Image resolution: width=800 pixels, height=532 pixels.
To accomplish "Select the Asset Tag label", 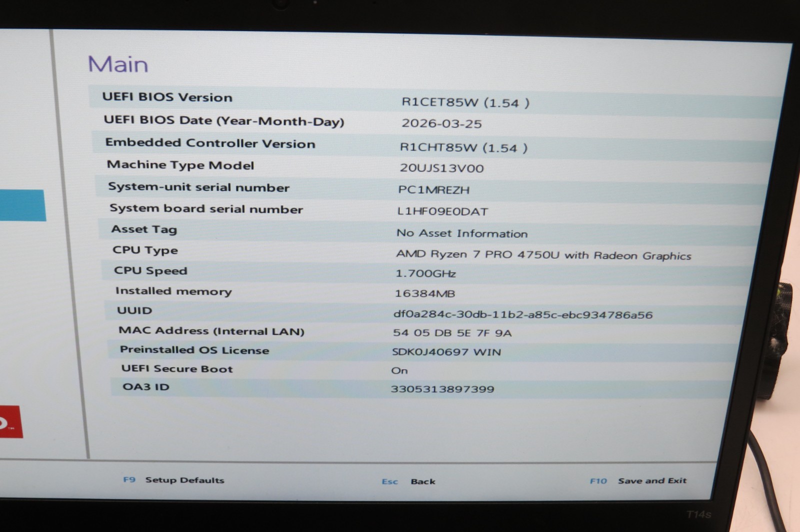I will coord(144,229).
